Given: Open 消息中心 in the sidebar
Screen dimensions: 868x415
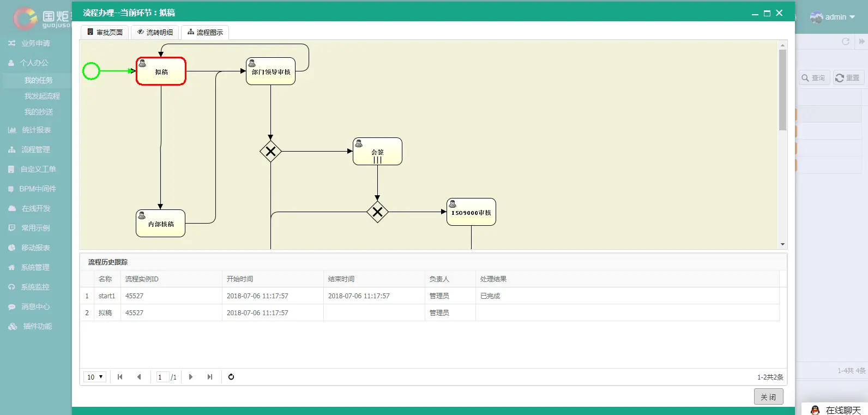Looking at the screenshot, I should 35,306.
